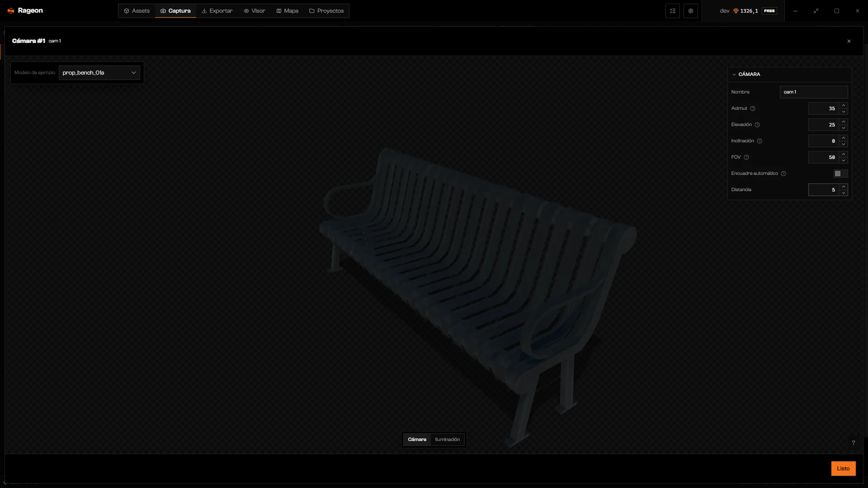Decrease the Acimut value
868x488 pixels.
pyautogui.click(x=844, y=112)
